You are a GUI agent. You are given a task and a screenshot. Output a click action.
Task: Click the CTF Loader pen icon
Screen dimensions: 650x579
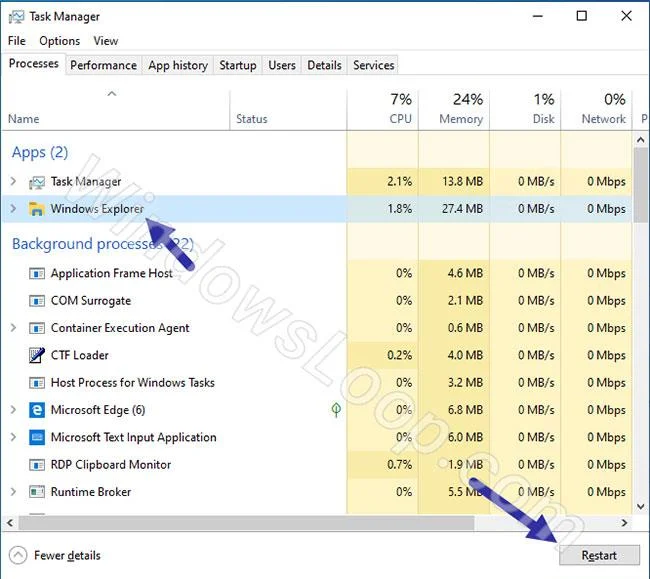(x=37, y=355)
